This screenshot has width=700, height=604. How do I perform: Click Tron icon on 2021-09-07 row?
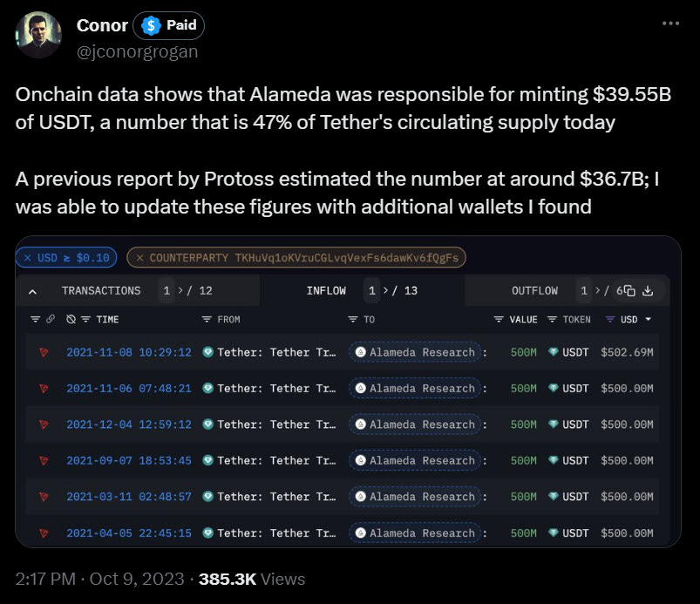44,460
